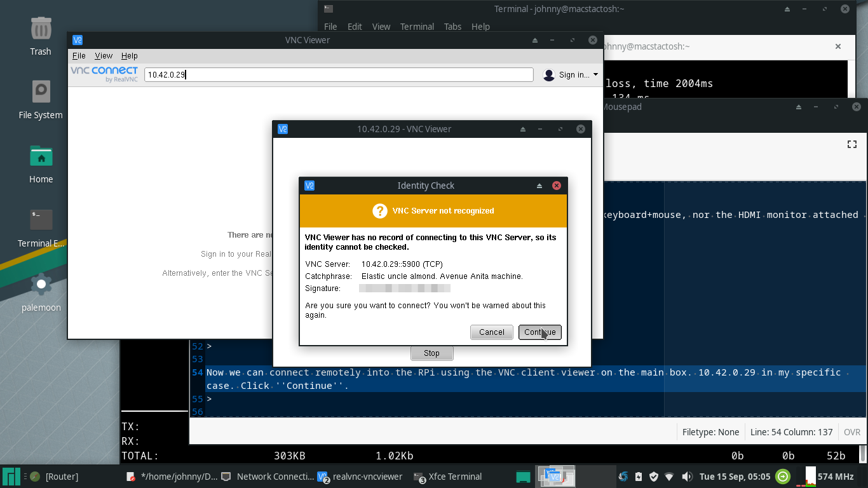Click Cancel in the Identity Check dialog
This screenshot has width=868, height=488.
492,332
